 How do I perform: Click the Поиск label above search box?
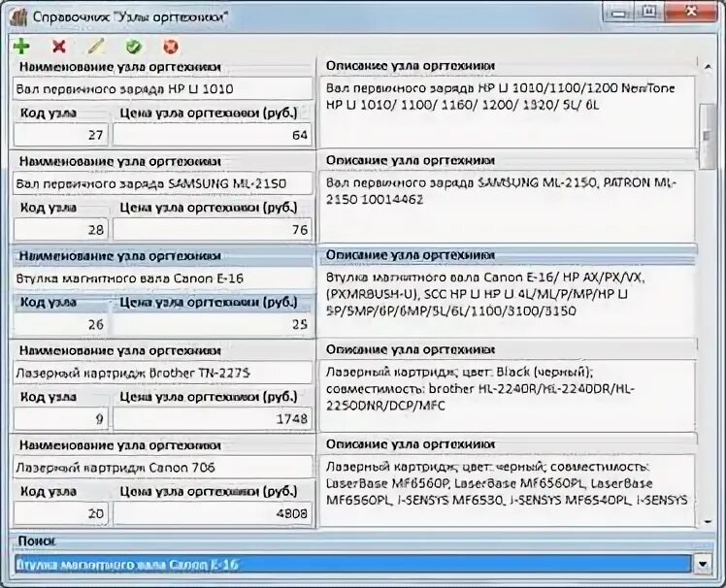pyautogui.click(x=37, y=540)
